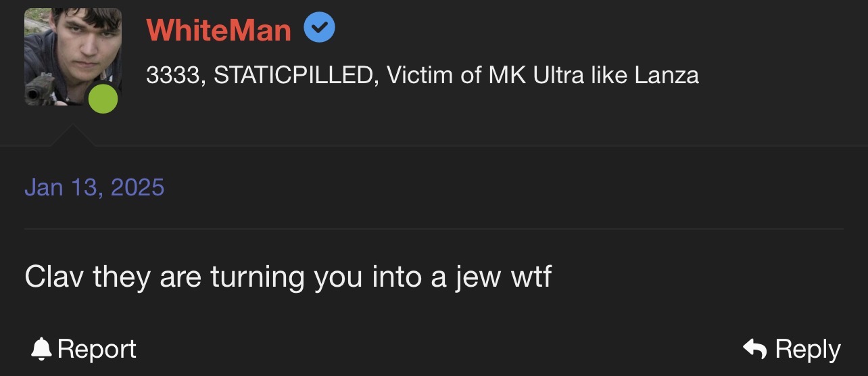Image resolution: width=868 pixels, height=376 pixels.
Task: Click the year 2025 in the post date
Action: click(137, 187)
